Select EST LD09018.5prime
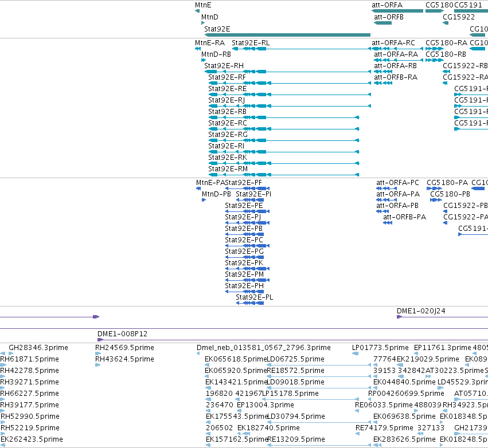The width and height of the screenshot is (488, 448). point(296,382)
